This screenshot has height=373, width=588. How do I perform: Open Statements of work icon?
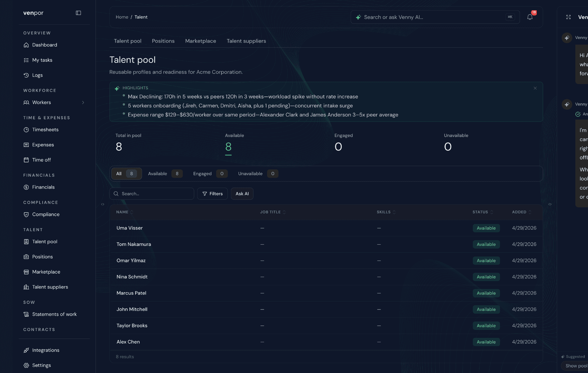[x=26, y=314]
